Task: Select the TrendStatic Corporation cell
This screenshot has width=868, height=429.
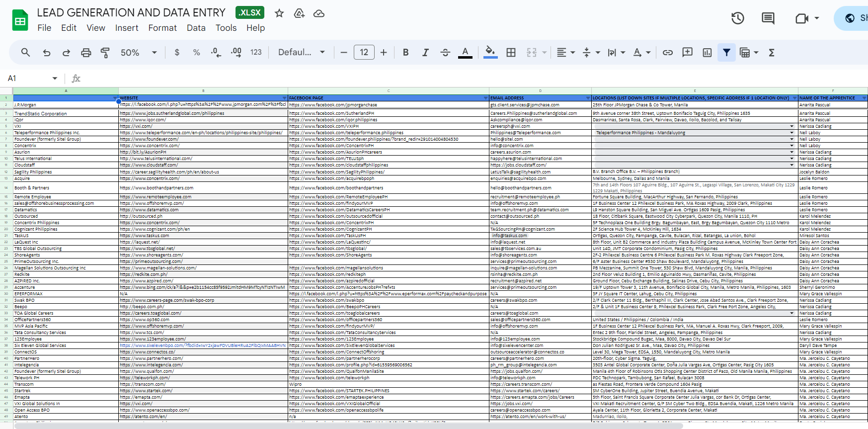Action: (66, 113)
